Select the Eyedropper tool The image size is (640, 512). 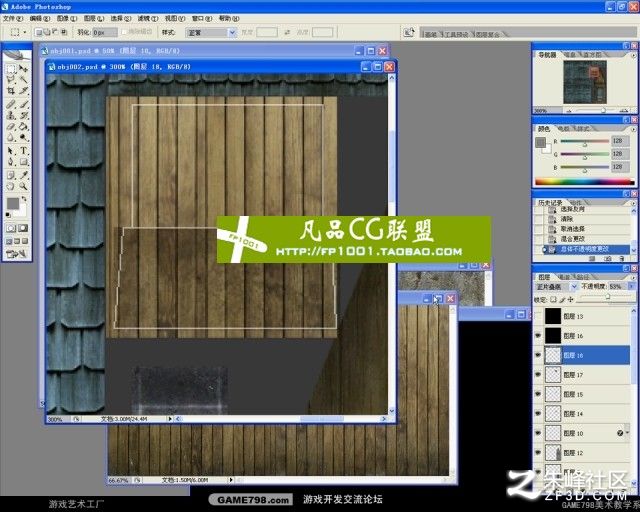pos(23,176)
